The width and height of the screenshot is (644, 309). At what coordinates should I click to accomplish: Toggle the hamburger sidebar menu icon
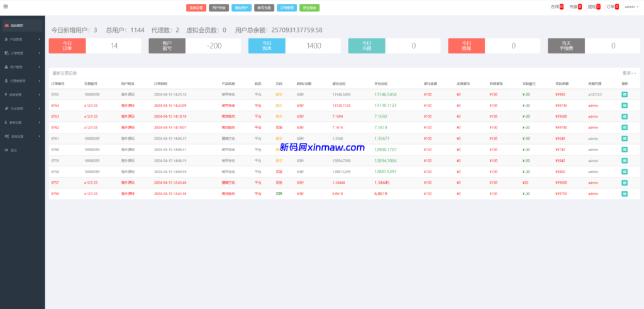(x=6, y=7)
